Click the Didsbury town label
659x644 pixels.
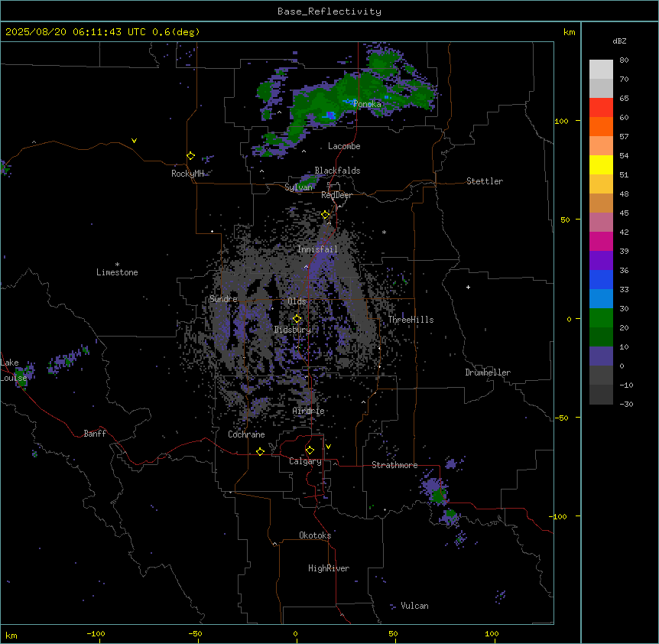(293, 330)
